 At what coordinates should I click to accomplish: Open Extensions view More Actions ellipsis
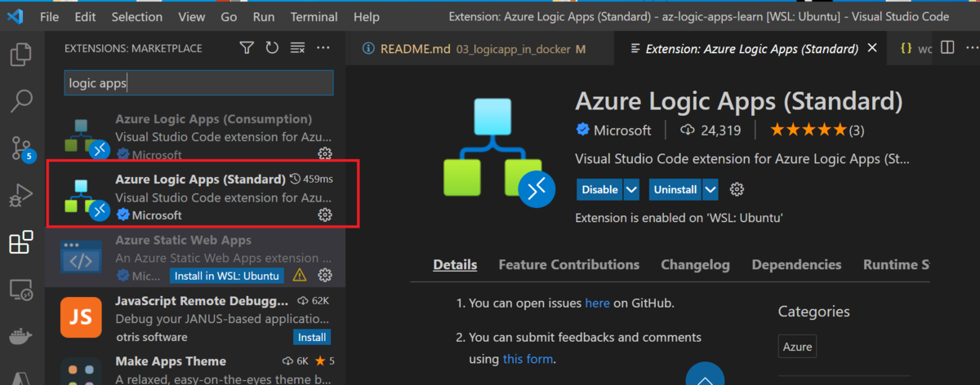click(x=323, y=48)
